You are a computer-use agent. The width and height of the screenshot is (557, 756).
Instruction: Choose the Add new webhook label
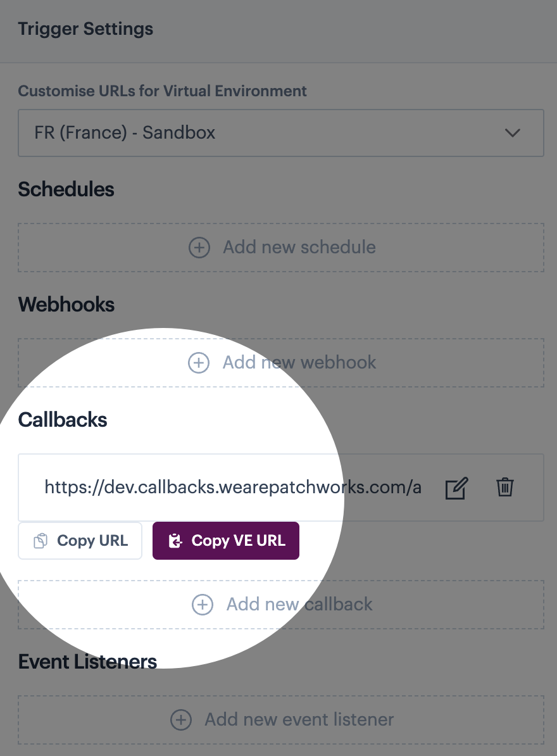(299, 363)
